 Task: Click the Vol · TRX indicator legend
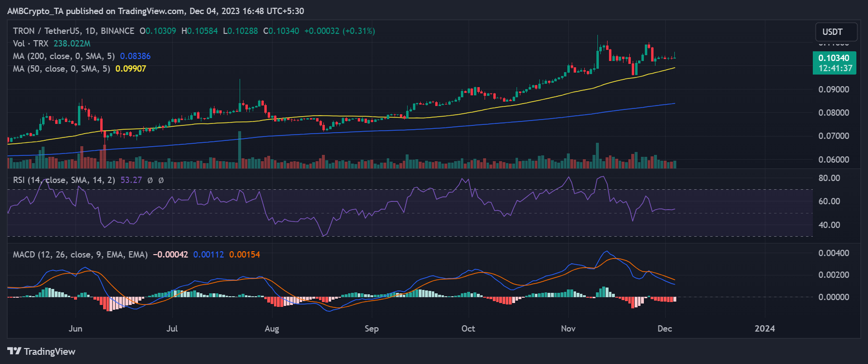point(30,44)
